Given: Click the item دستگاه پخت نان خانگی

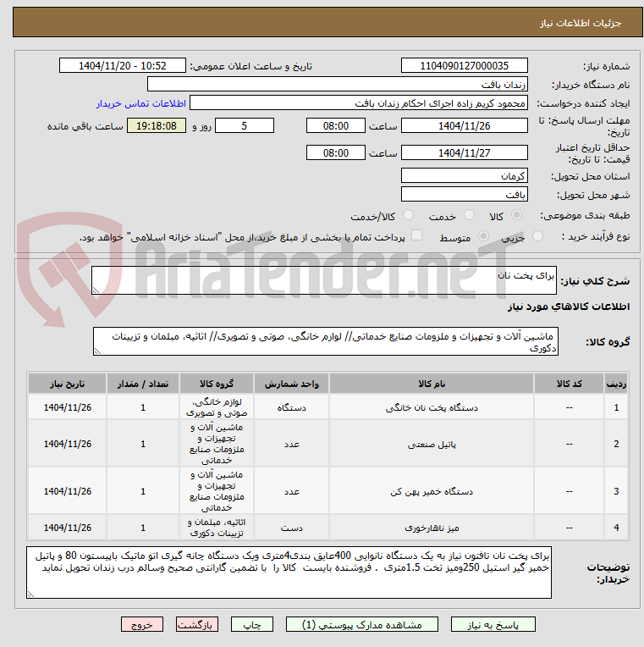Looking at the screenshot, I should tap(432, 407).
